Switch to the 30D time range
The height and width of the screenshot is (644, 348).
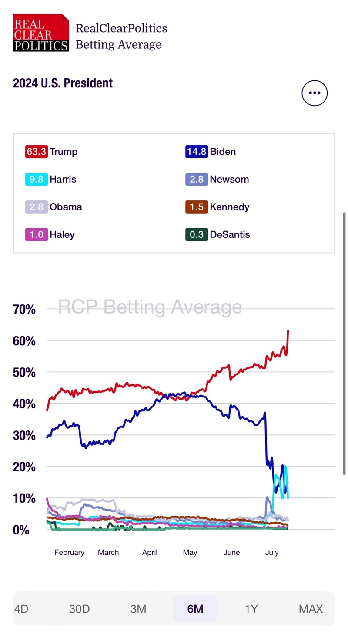click(79, 608)
